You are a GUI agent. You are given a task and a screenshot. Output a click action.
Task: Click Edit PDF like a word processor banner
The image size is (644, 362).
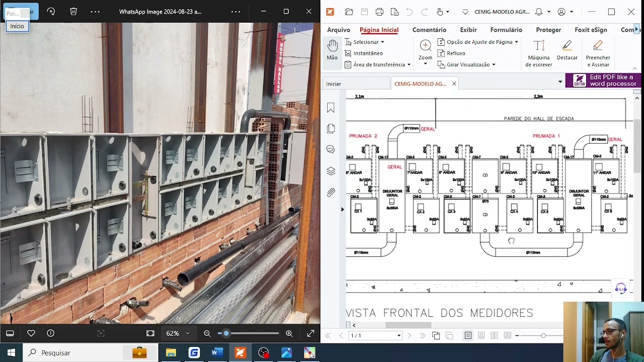(x=603, y=80)
